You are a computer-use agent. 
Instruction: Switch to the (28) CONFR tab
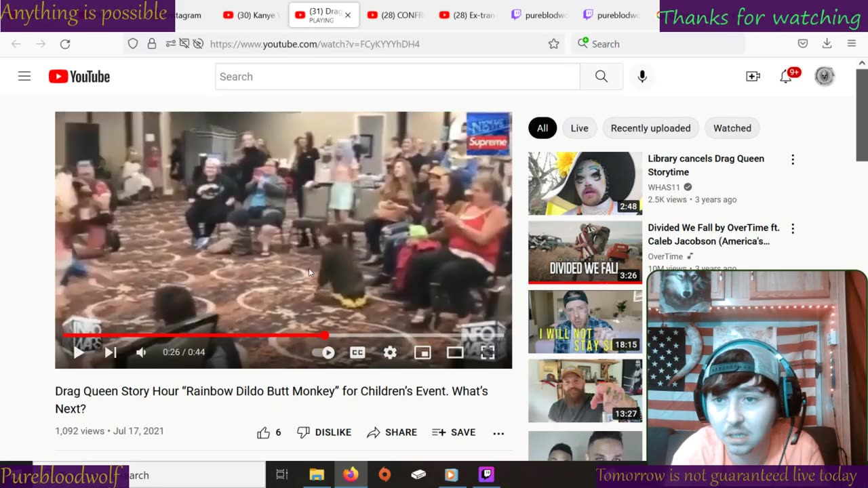click(395, 15)
